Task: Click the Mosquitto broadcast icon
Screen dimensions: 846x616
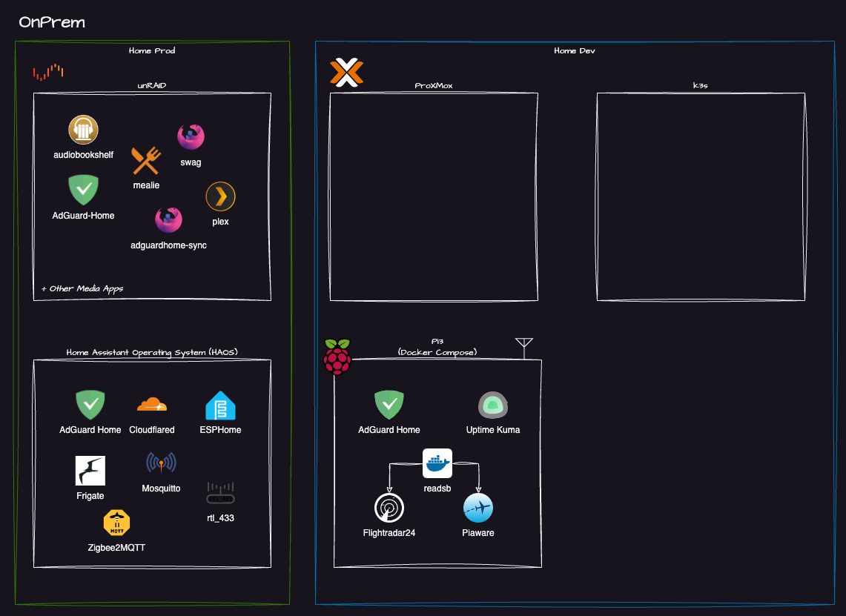Action: (161, 463)
